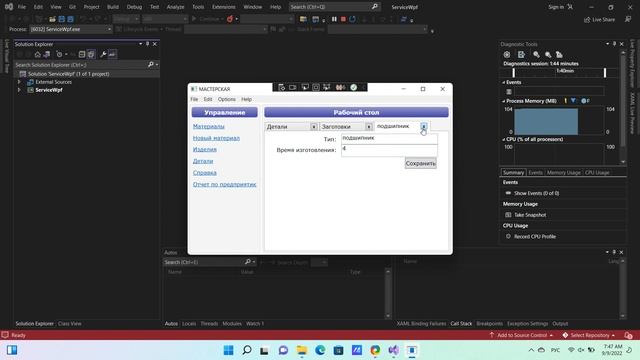Toggle Display Layout Adorners on the XAML toolbar
Image resolution: width=640 pixels, height=360 pixels.
[316, 87]
